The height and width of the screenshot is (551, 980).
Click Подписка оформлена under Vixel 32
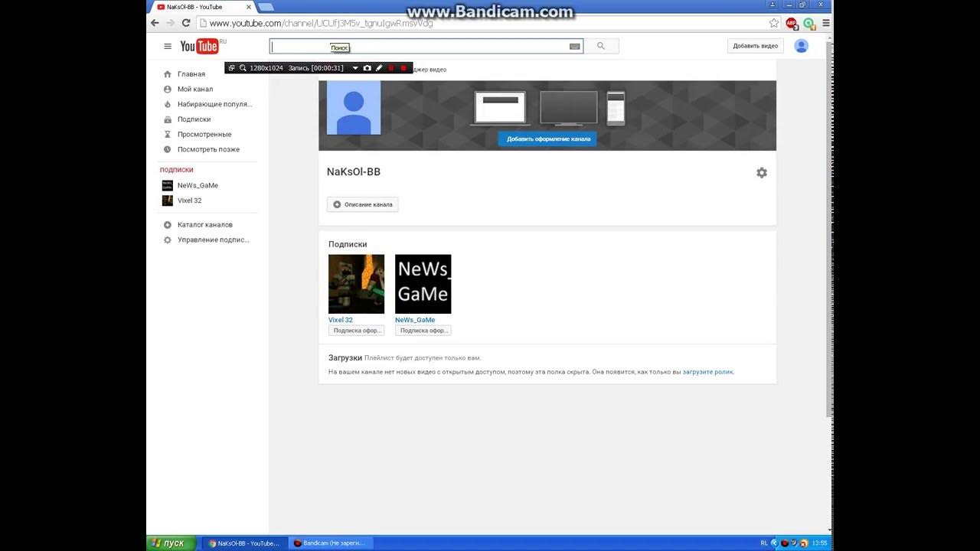356,331
